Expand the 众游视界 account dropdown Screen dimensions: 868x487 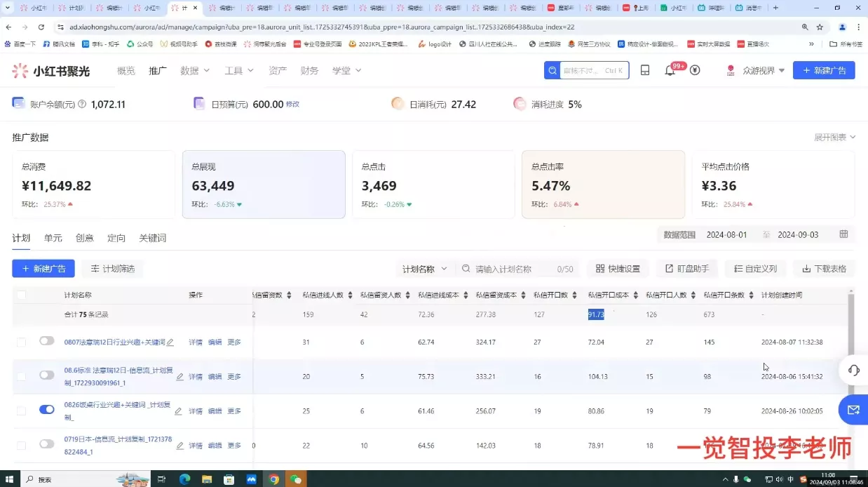(x=759, y=70)
